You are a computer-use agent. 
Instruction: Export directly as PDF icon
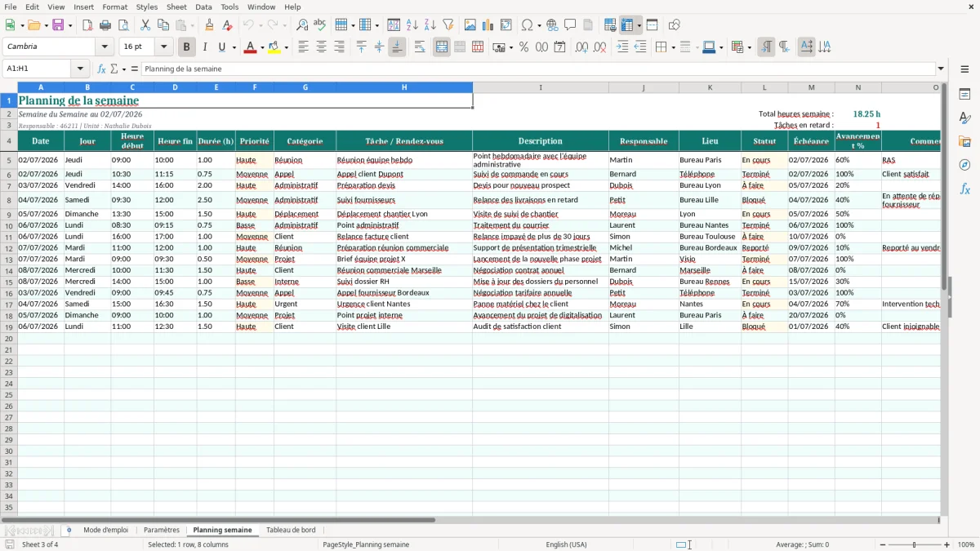(87, 25)
